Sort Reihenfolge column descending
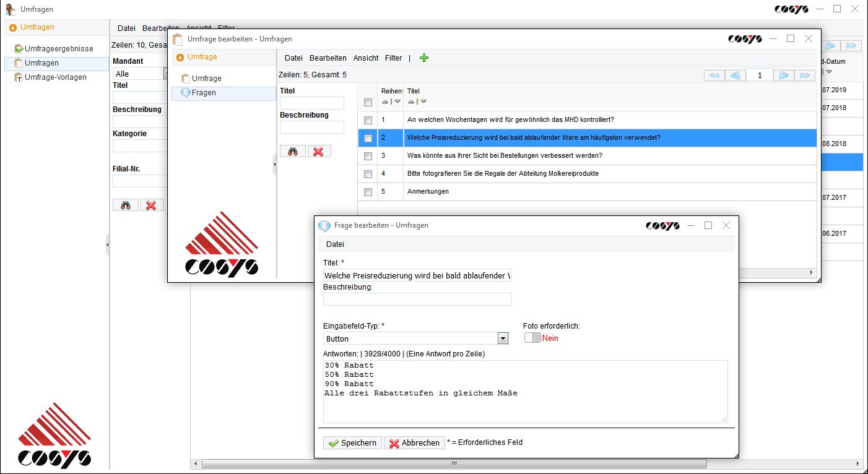 tap(397, 101)
